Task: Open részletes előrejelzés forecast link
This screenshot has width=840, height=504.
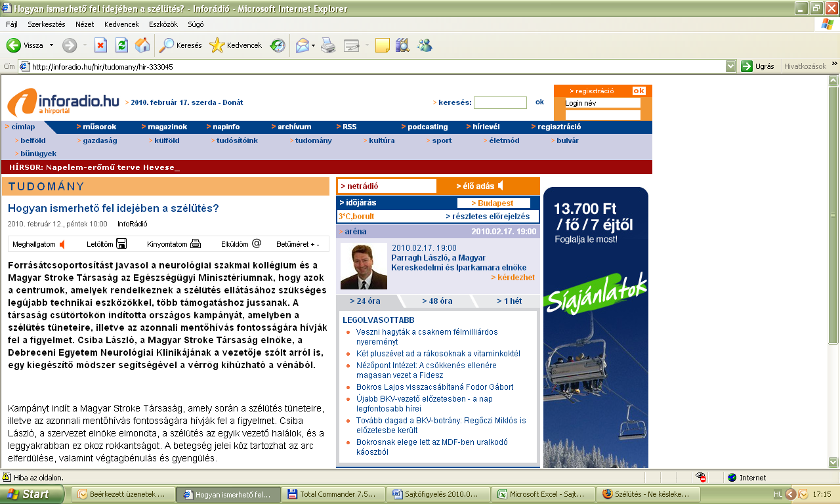Action: [x=488, y=216]
